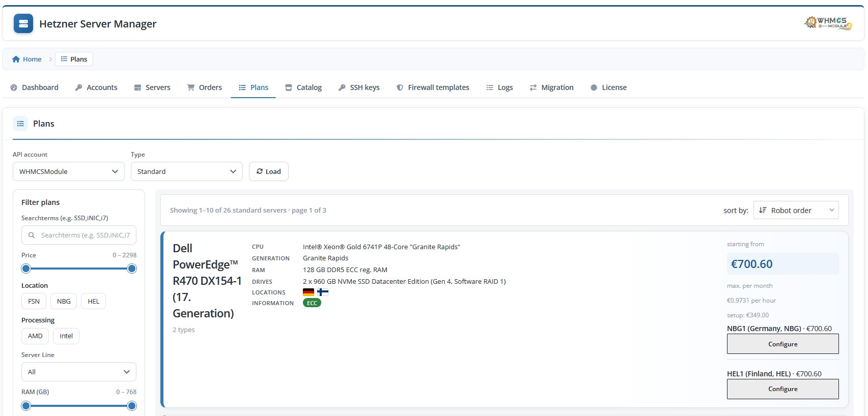The width and height of the screenshot is (868, 416).
Task: Focus the Searchterms filter input field
Action: (x=79, y=235)
